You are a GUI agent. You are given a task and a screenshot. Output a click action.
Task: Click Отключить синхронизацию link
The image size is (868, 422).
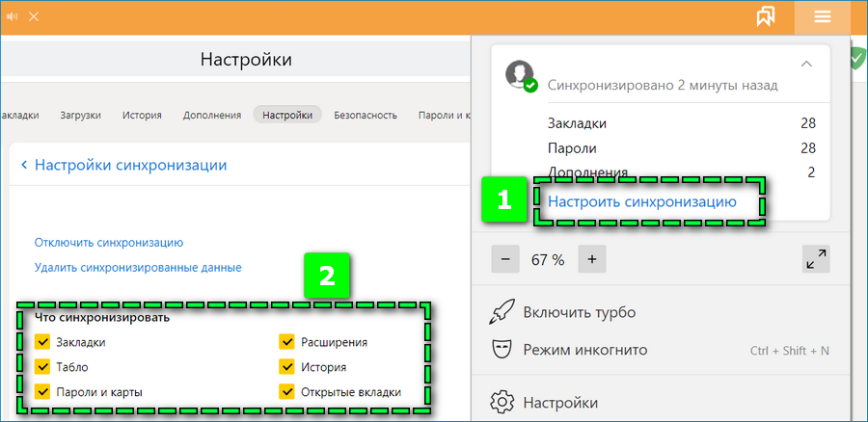click(109, 242)
